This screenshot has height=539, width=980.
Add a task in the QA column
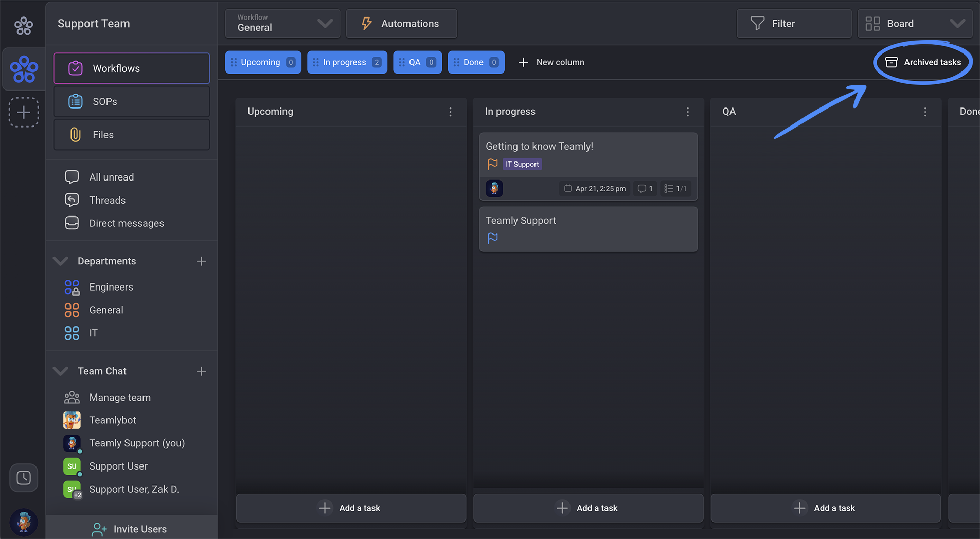click(x=826, y=508)
